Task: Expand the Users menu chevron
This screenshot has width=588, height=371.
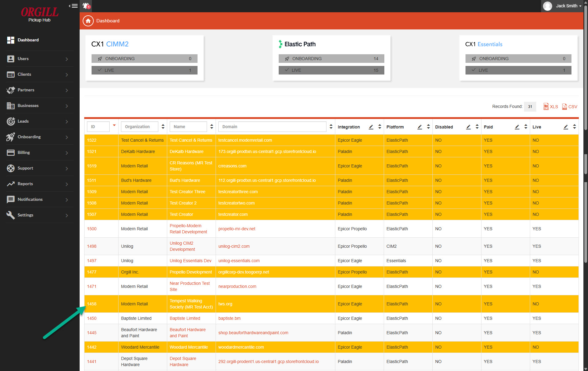Action: click(67, 59)
